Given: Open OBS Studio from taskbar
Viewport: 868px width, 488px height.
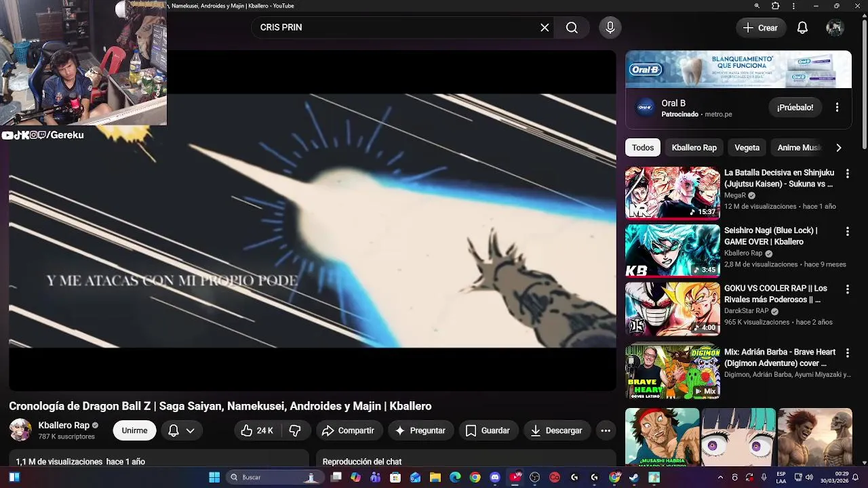Looking at the screenshot, I should point(535,477).
